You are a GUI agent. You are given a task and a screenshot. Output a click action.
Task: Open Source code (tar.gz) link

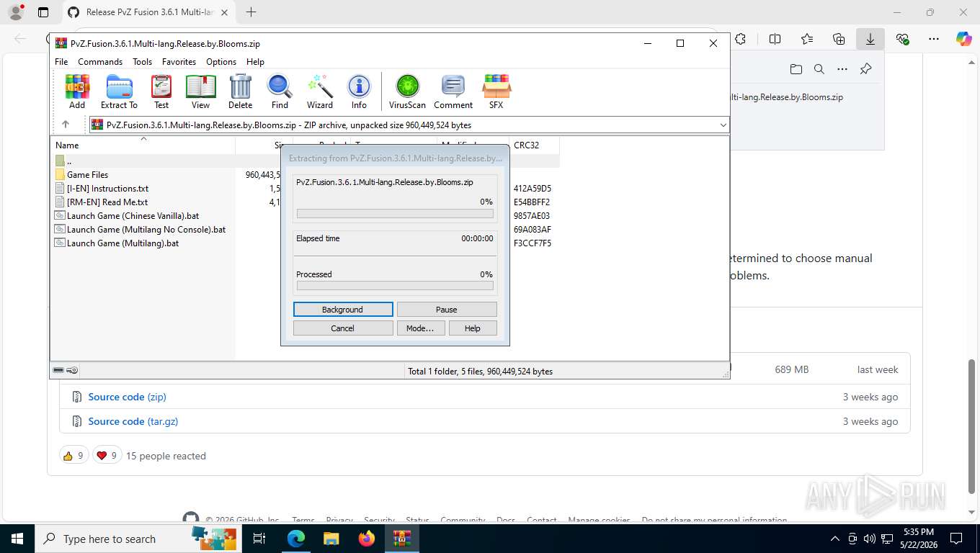coord(133,421)
